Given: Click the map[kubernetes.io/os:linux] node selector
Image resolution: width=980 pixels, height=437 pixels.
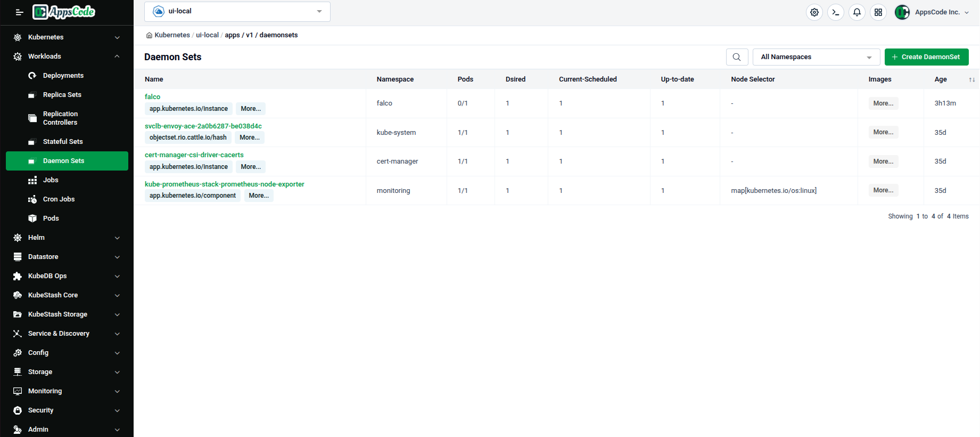Looking at the screenshot, I should coord(774,191).
